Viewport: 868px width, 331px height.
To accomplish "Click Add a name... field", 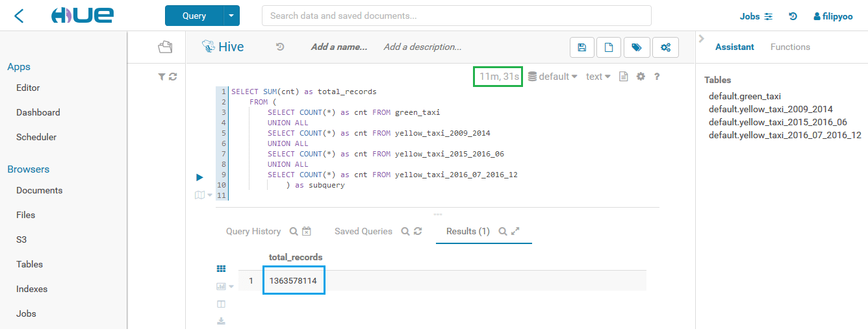I will pos(339,47).
